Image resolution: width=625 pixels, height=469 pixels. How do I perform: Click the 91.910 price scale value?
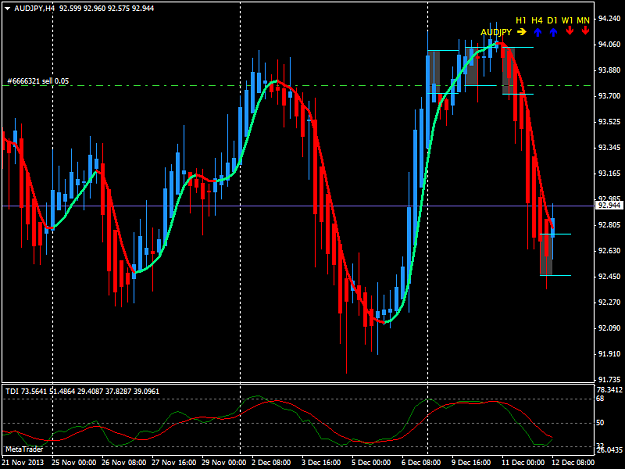pos(609,354)
